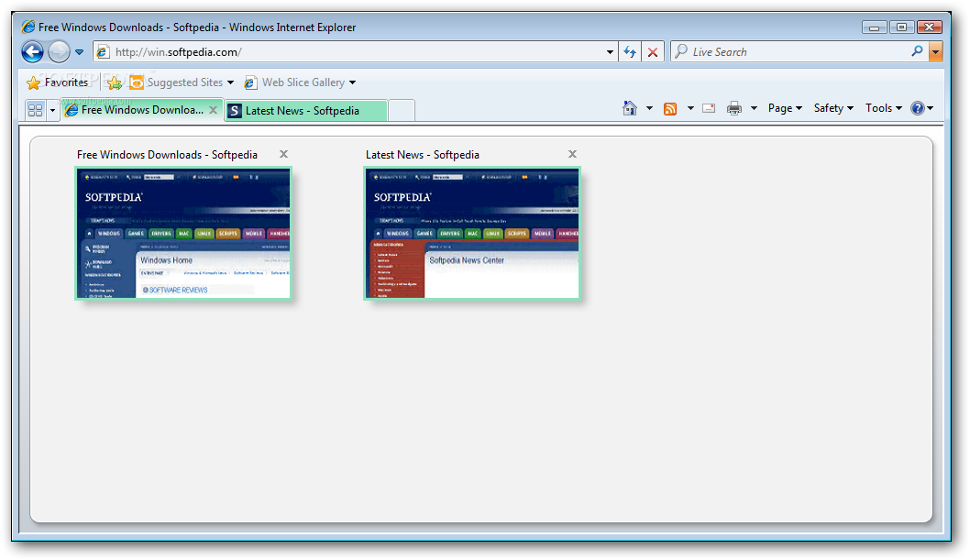
Task: Maximize the Internet Explorer window
Action: (x=901, y=27)
